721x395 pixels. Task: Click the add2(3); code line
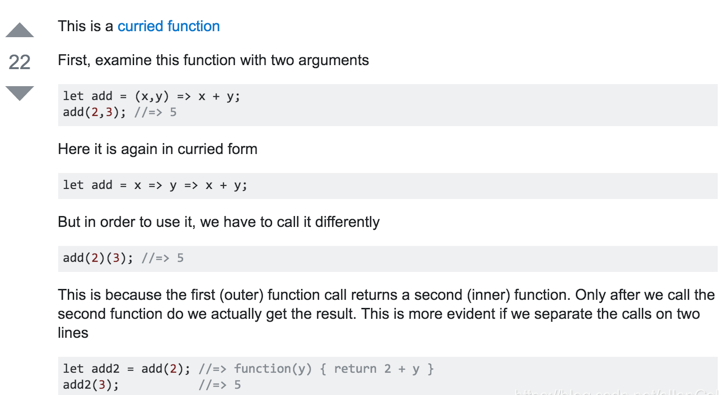91,385
